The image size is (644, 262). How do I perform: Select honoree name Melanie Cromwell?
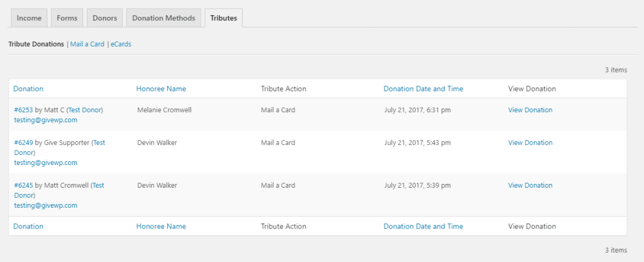[164, 110]
